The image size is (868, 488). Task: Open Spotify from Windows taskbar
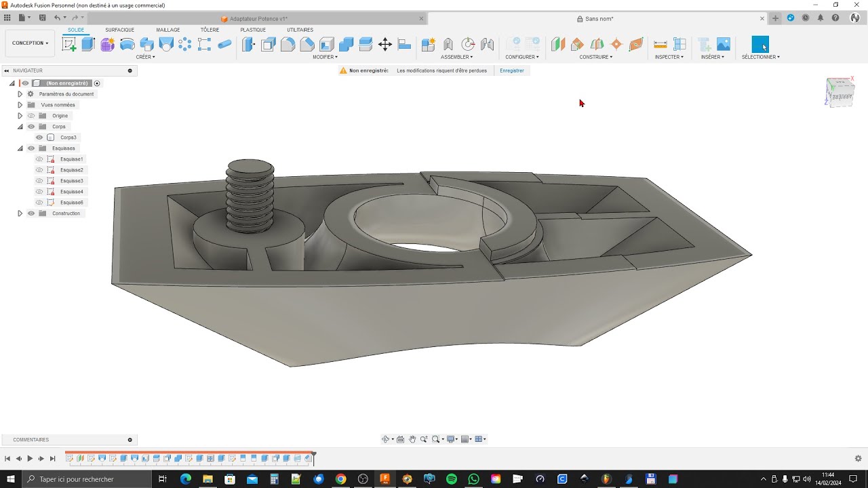click(x=452, y=479)
